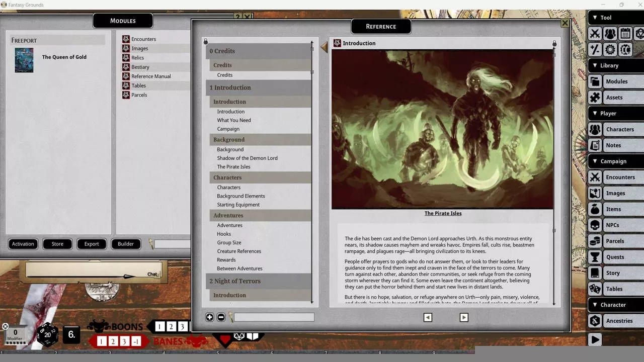The image size is (644, 362).
Task: Collapse the '2 Night of Terrors' chapter
Action: (259, 281)
